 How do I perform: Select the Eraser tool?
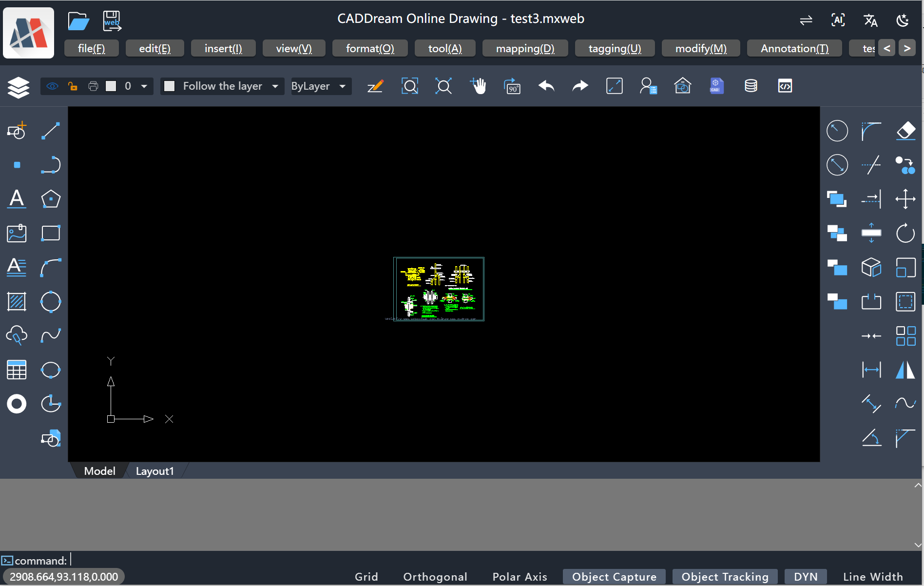905,131
